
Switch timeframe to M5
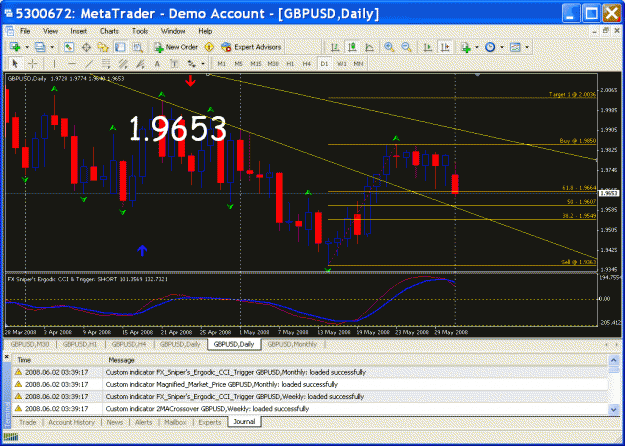(238, 63)
